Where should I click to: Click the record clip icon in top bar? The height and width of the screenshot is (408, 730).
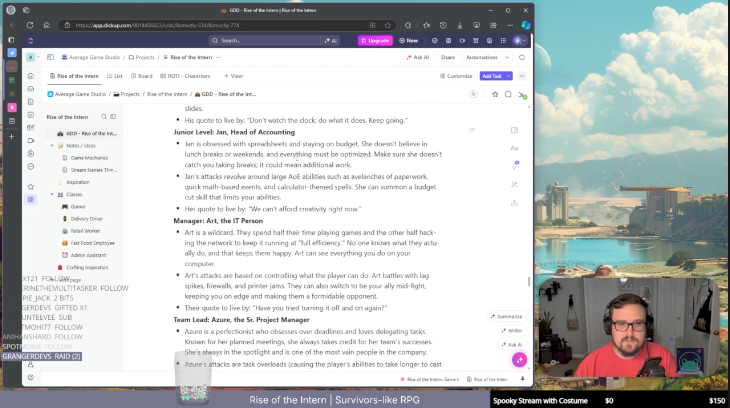click(462, 41)
